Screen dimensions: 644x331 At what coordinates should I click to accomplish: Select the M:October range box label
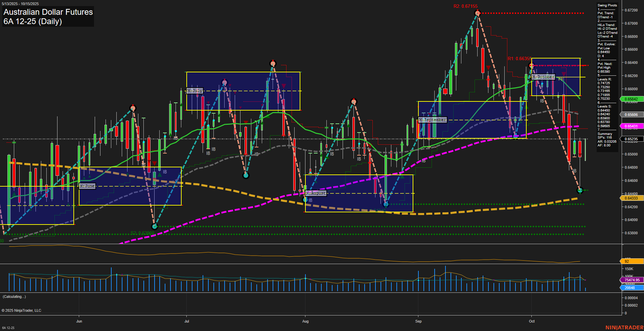tap(543, 77)
